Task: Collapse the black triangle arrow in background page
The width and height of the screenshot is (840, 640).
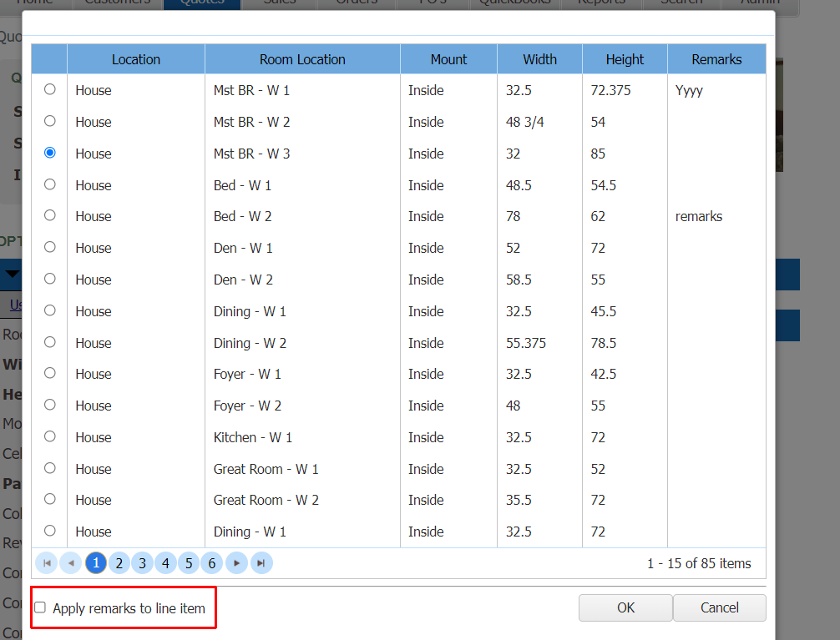Action: (x=13, y=275)
